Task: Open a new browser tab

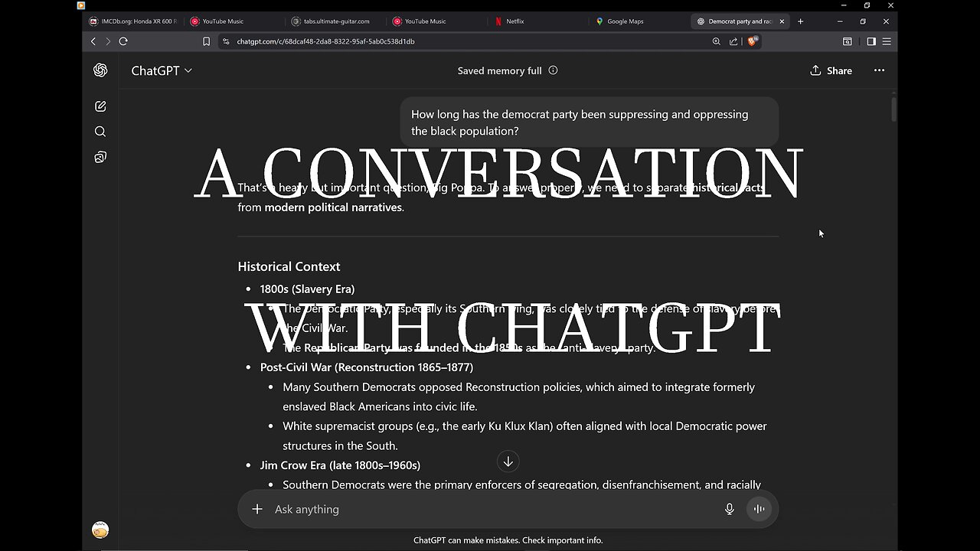Action: 800,21
